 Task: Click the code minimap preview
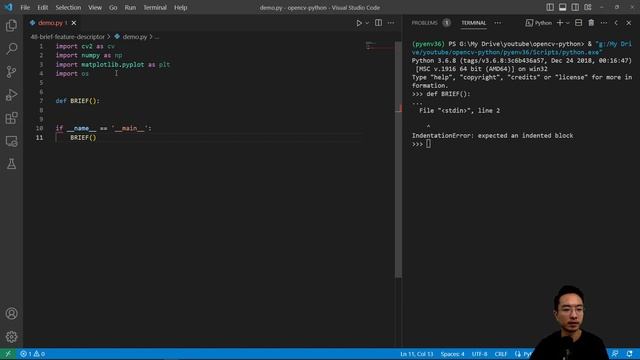379,46
